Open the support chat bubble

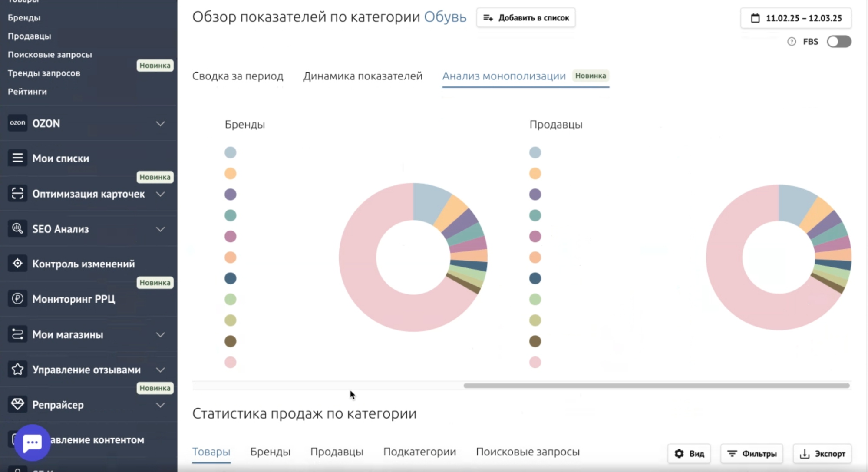[x=32, y=442]
